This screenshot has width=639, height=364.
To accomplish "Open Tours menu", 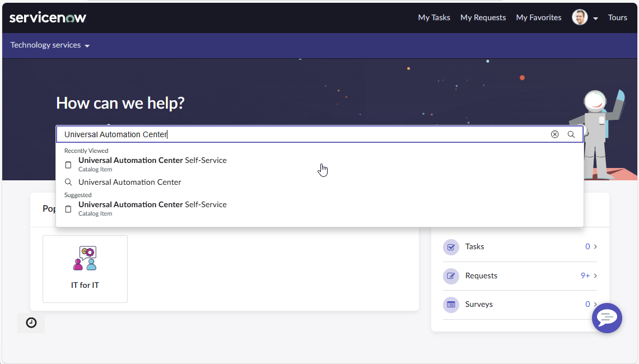I will [617, 17].
